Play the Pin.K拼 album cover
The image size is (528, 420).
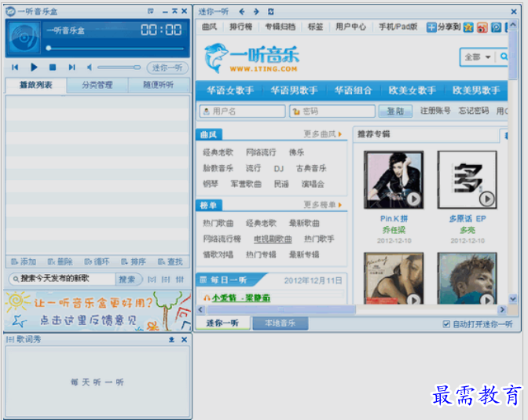pyautogui.click(x=394, y=179)
